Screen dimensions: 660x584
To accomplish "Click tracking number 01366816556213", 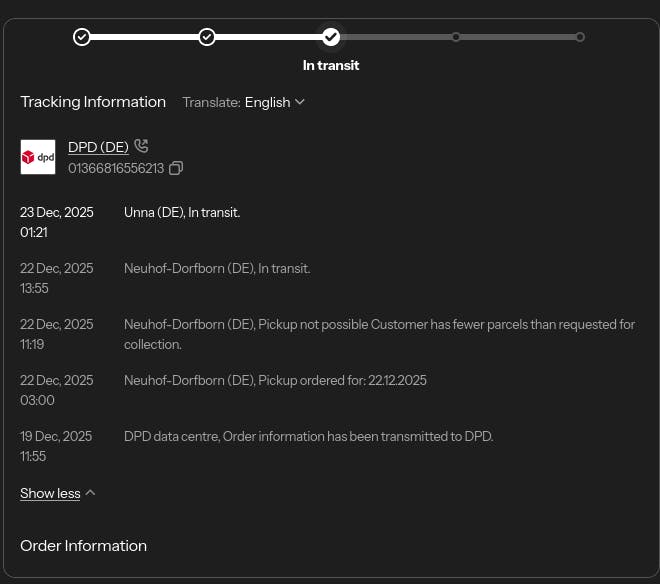I will pos(116,168).
